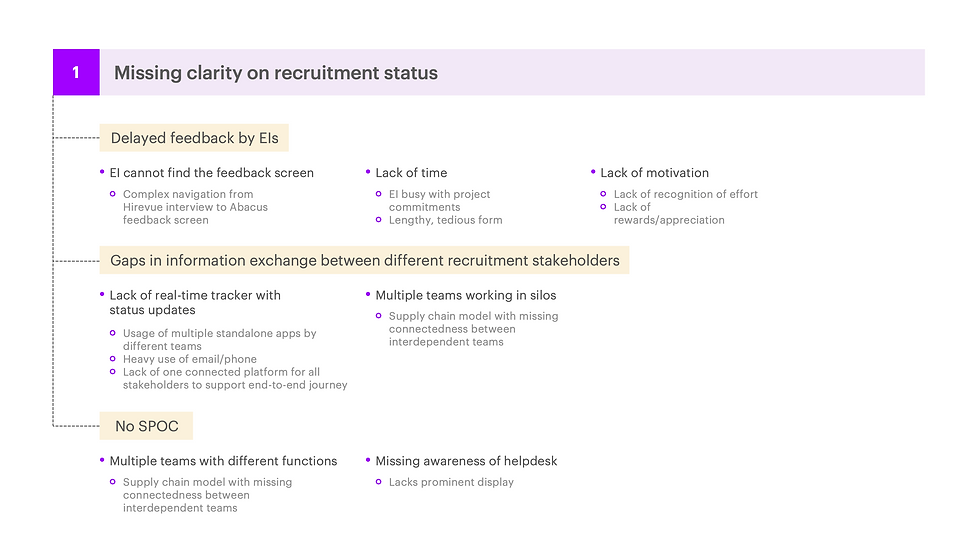This screenshot has width=980, height=549.
Task: Click the "Lack of motivation" bullet heading
Action: pos(654,173)
